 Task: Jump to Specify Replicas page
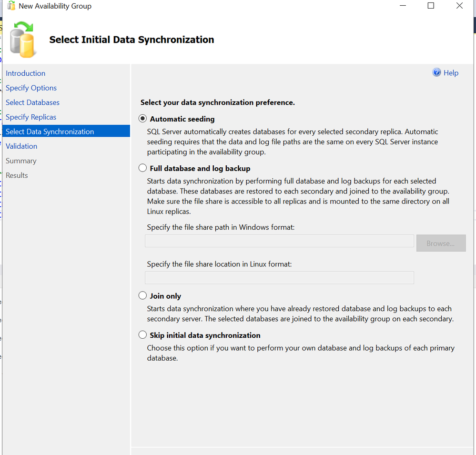click(x=31, y=117)
